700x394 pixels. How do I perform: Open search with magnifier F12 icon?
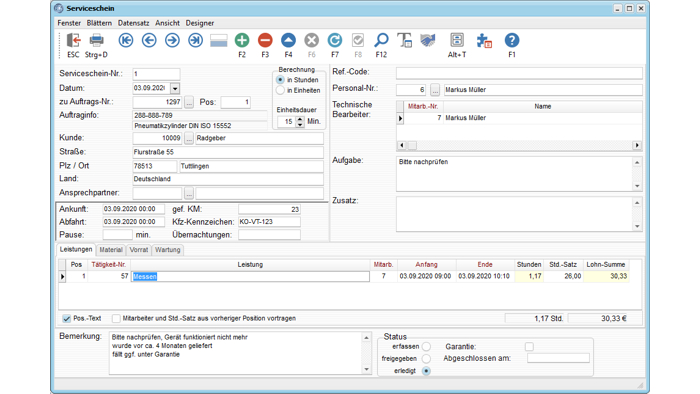point(381,41)
